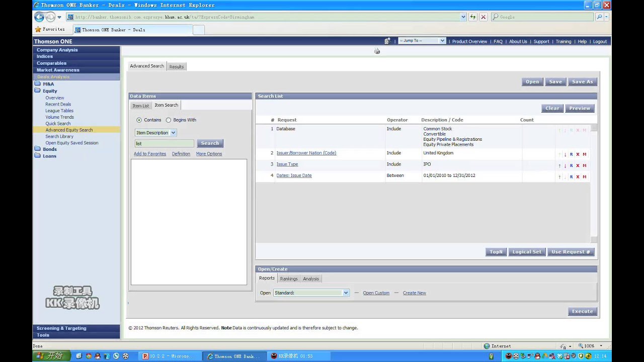Delete Dates: Issue Date request with X
Screen dimensions: 644x362
point(578,177)
